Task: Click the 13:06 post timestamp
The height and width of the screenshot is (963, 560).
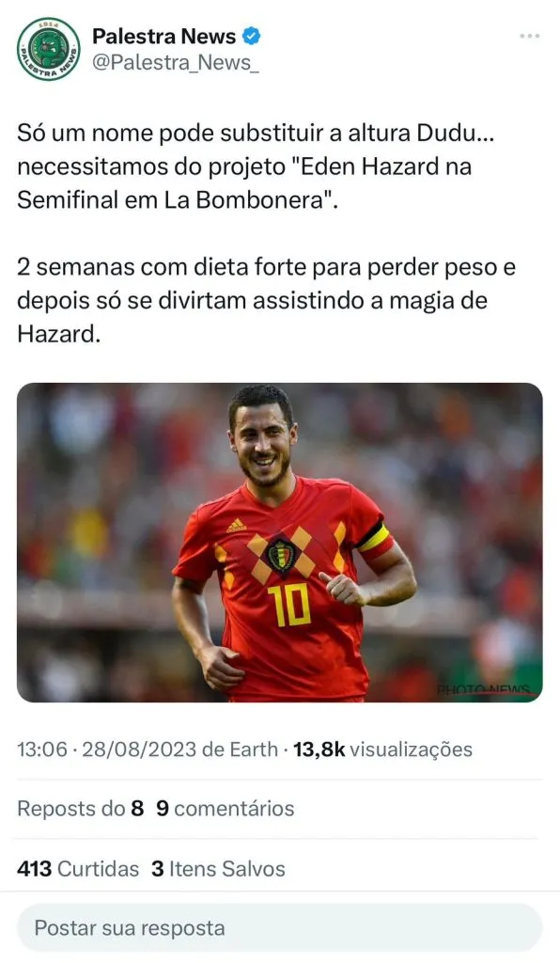Action: coord(41,750)
